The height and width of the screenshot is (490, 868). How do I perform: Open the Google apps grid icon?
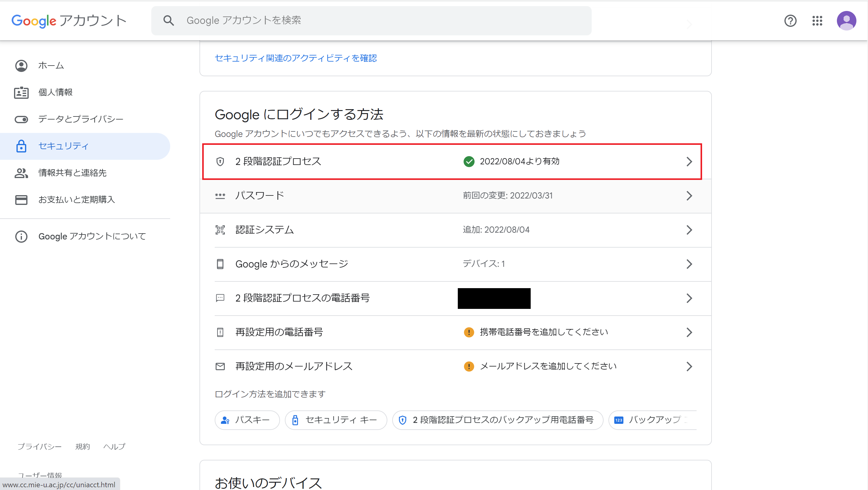(x=817, y=21)
